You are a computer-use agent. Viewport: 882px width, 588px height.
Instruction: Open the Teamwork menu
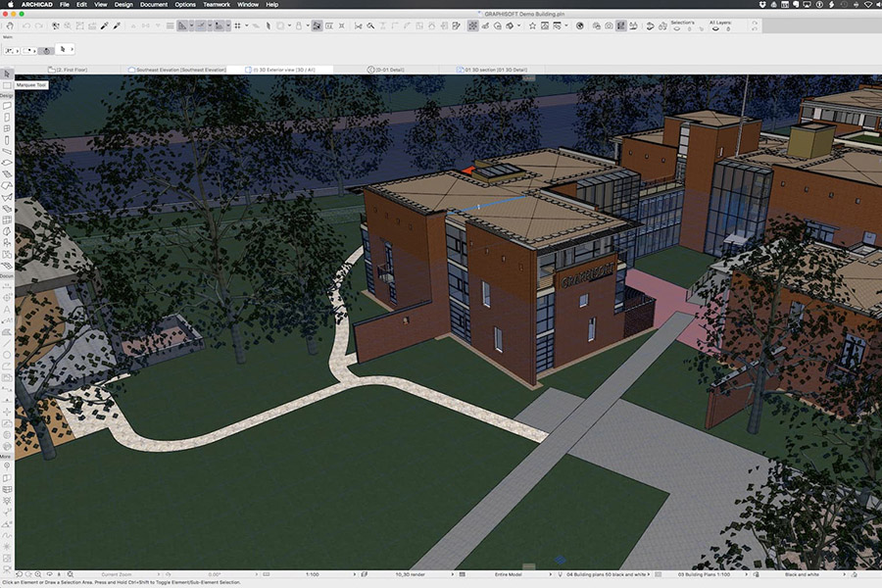click(x=218, y=5)
